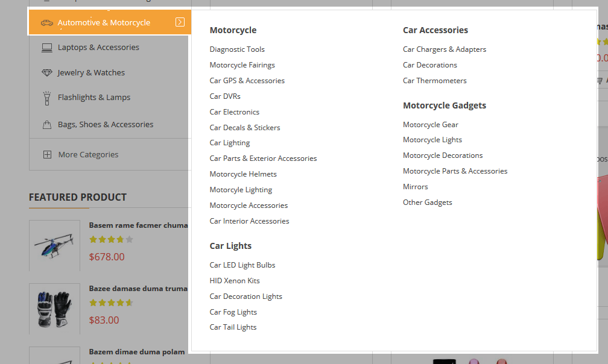Select Car Thermometers link
This screenshot has width=608, height=364.
pyautogui.click(x=435, y=81)
